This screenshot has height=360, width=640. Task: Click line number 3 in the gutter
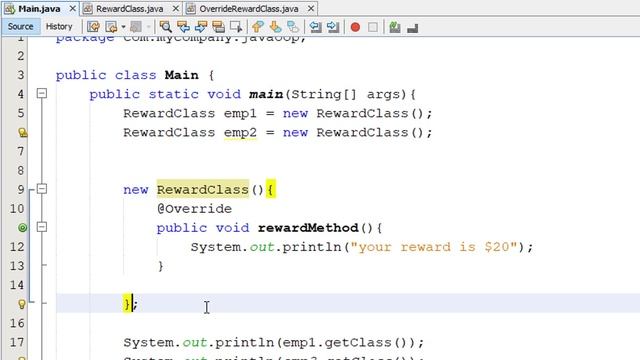click(x=21, y=75)
